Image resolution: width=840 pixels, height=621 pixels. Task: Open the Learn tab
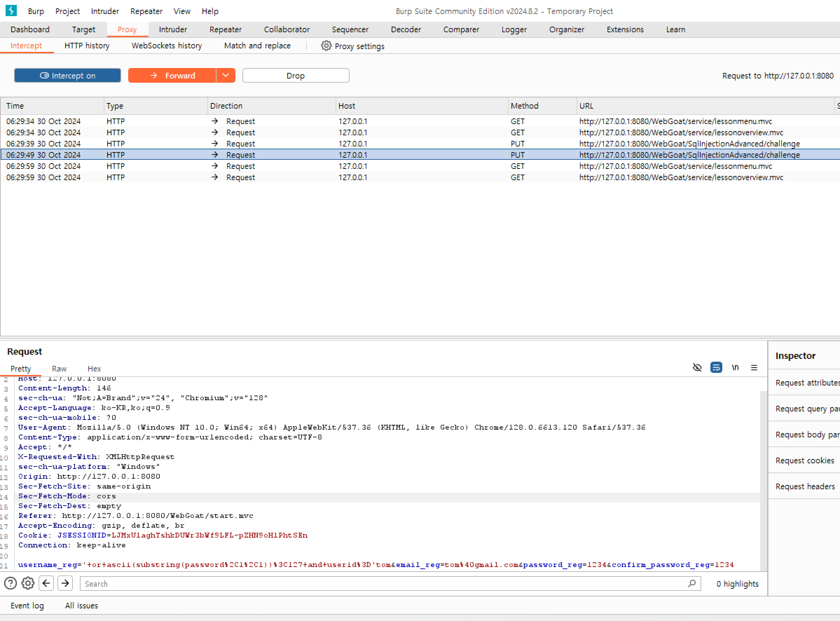(x=675, y=29)
